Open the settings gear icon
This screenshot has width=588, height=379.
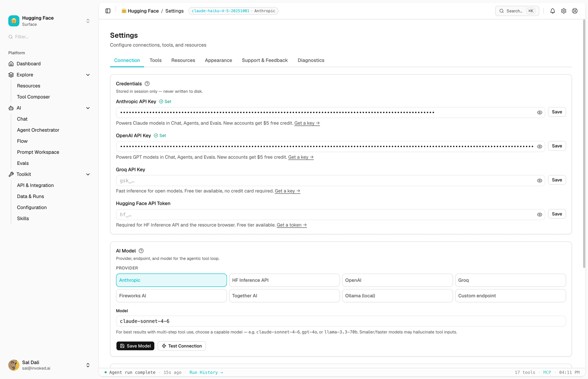(x=564, y=11)
